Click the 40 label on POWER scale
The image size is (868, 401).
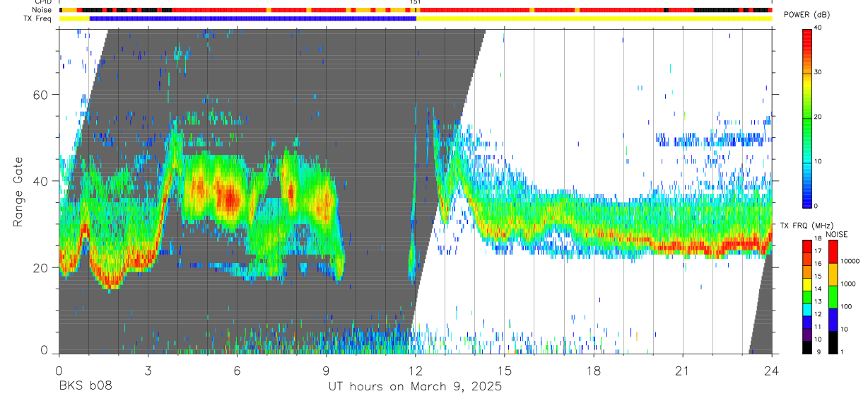(818, 28)
